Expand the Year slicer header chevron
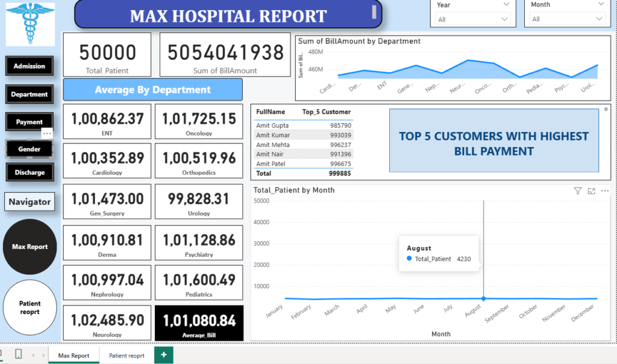This screenshot has width=617, height=364. click(x=506, y=4)
